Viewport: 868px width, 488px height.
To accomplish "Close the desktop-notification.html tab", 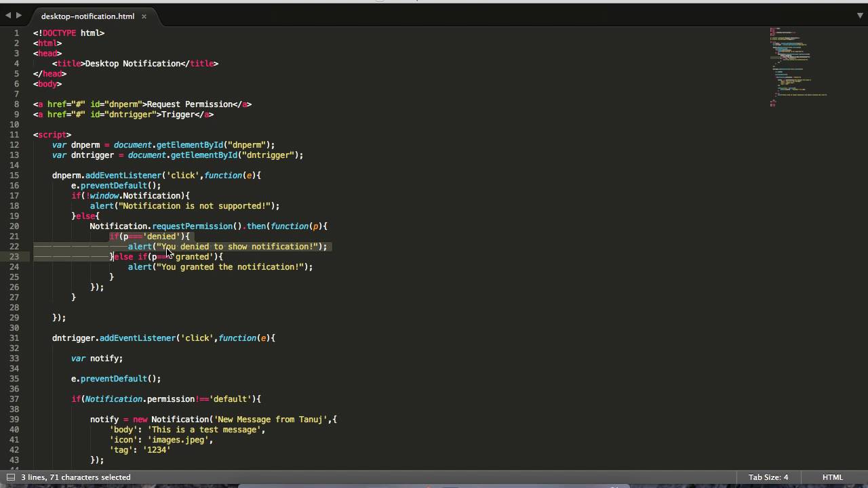I will [x=144, y=16].
